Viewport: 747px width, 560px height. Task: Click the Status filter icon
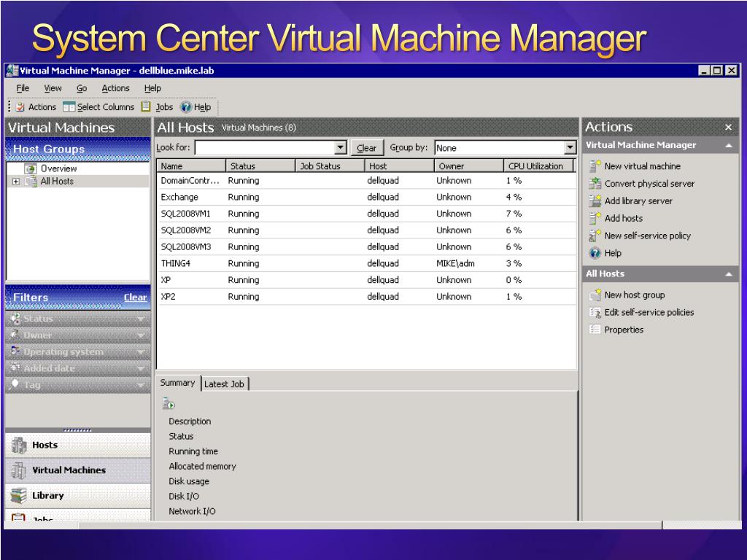point(16,318)
